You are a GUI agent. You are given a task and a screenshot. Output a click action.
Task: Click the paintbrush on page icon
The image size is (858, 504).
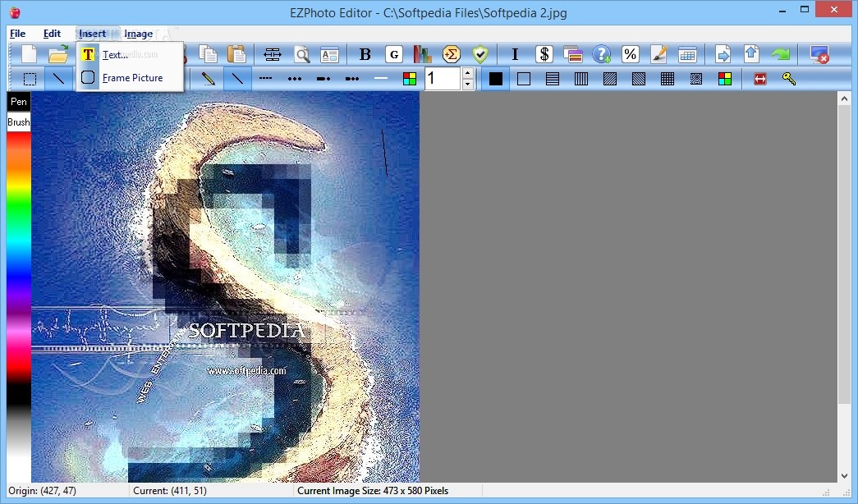pos(658,54)
